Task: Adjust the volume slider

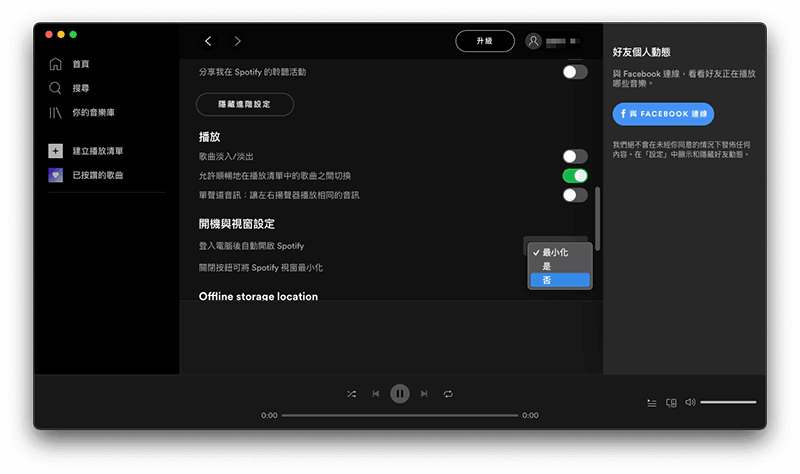Action: 728,403
